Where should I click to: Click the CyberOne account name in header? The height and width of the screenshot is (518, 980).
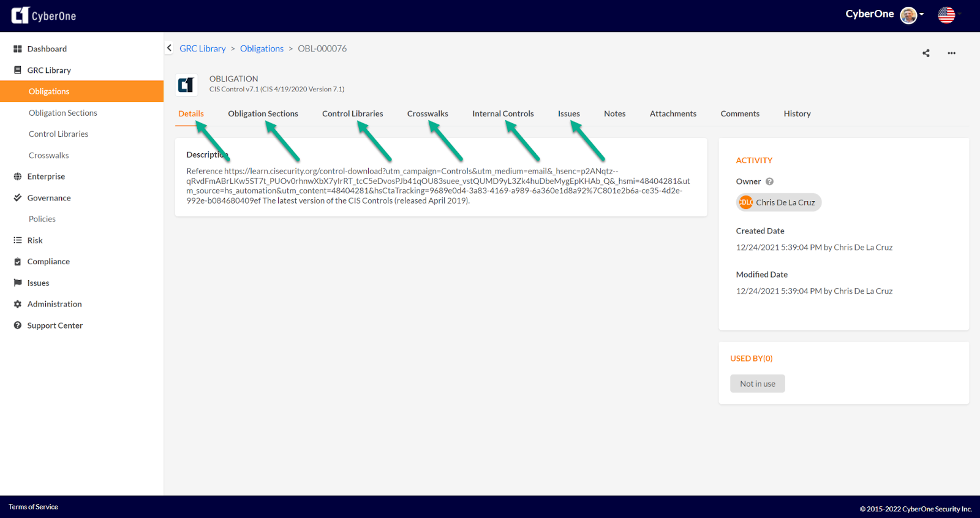point(870,14)
